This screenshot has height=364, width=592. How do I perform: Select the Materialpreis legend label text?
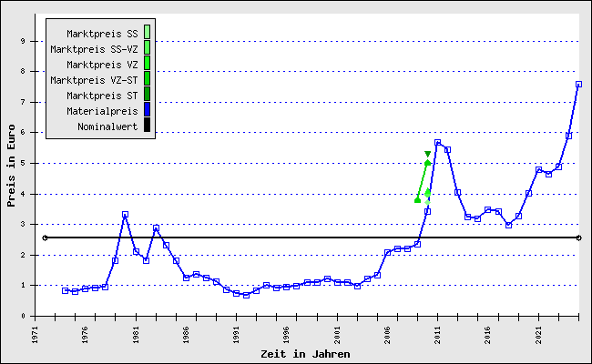coord(102,110)
